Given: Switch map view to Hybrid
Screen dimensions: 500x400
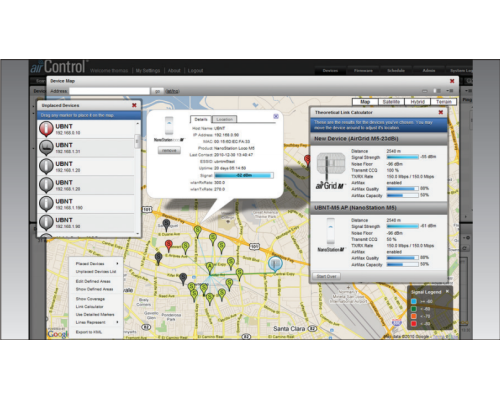Looking at the screenshot, I should coord(417,102).
